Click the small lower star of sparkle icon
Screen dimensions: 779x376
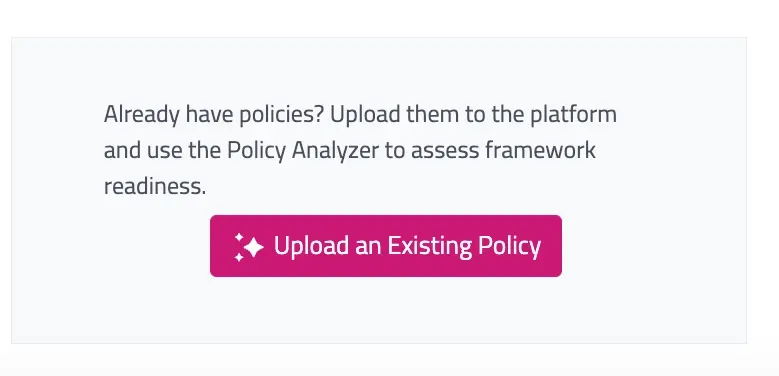238,257
